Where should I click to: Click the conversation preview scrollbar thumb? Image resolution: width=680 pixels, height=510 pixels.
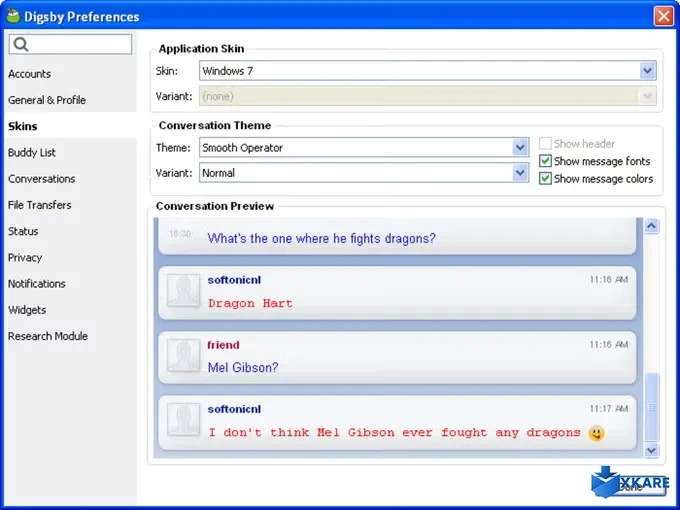(651, 407)
